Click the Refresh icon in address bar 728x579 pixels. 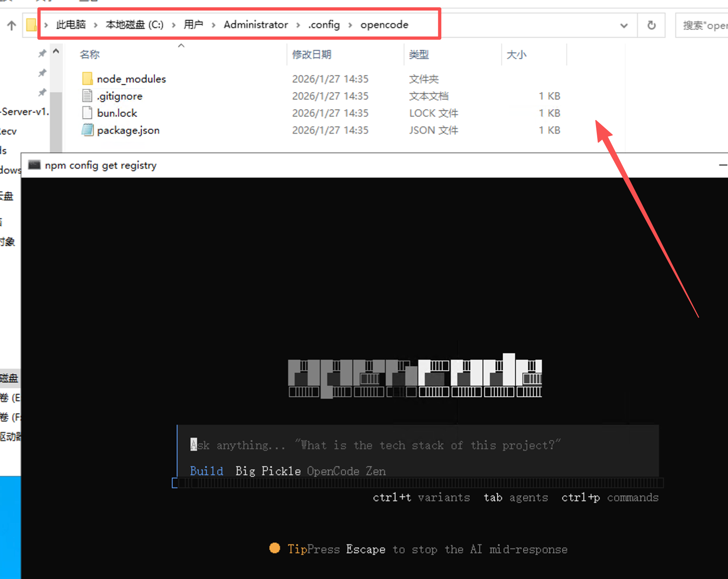tap(651, 26)
